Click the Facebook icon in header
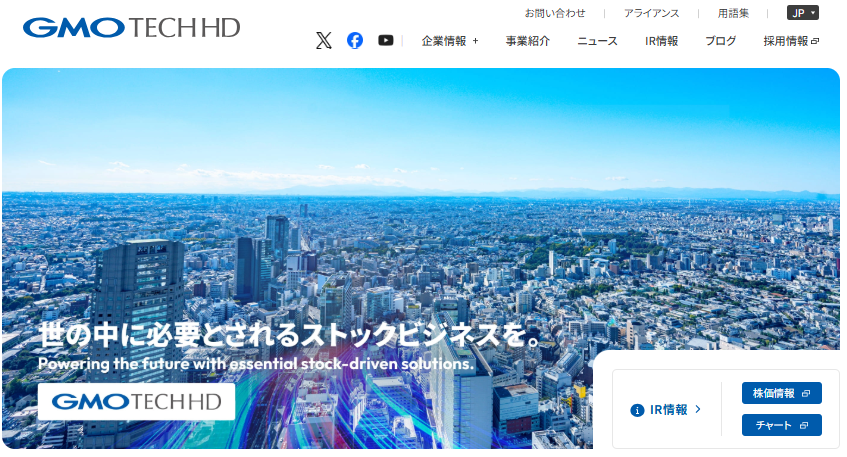Viewport: 847px width, 457px height. pyautogui.click(x=355, y=41)
